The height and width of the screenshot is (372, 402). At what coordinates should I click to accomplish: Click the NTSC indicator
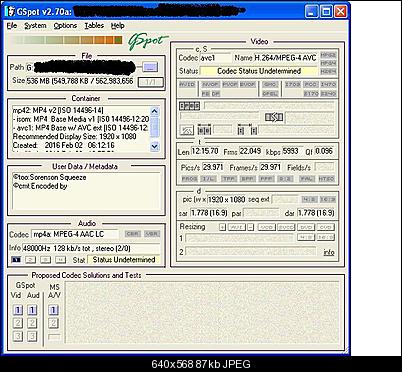coord(326,179)
